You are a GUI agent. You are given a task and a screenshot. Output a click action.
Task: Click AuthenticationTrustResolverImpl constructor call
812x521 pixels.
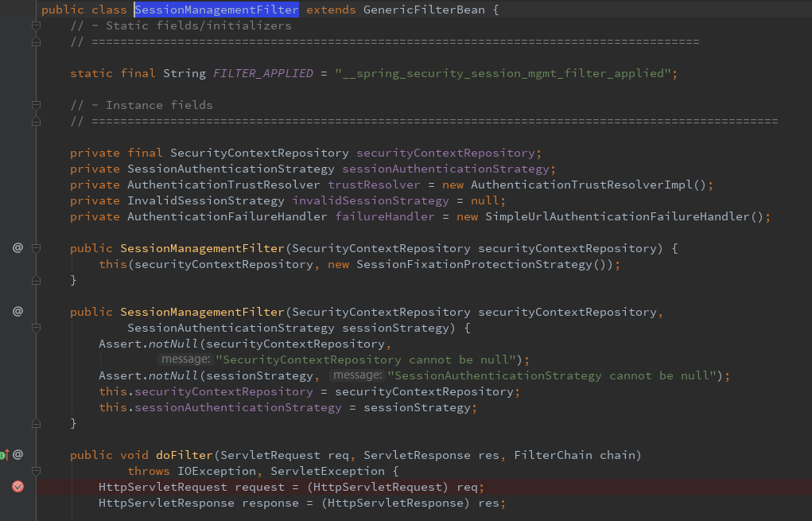click(581, 185)
